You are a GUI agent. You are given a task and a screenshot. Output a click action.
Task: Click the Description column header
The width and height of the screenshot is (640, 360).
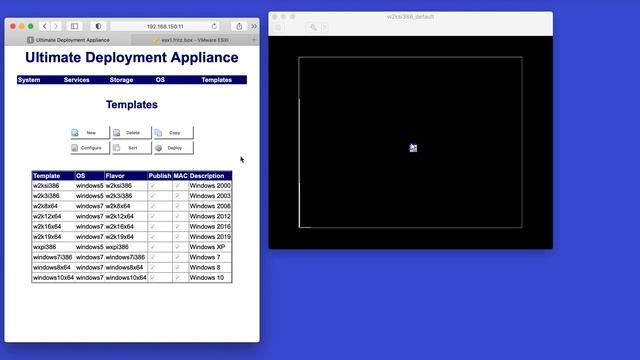click(x=210, y=176)
